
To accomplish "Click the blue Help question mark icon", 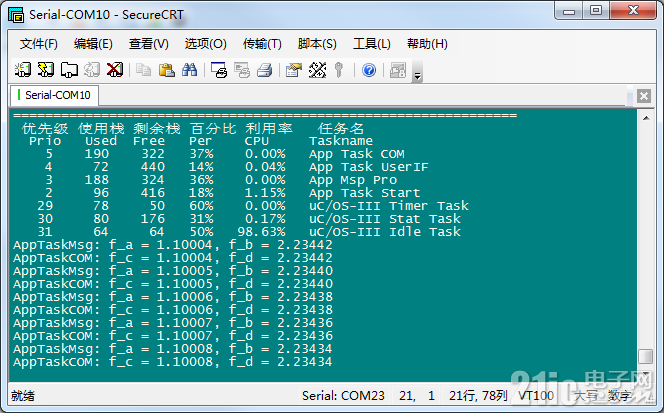I will coord(369,70).
